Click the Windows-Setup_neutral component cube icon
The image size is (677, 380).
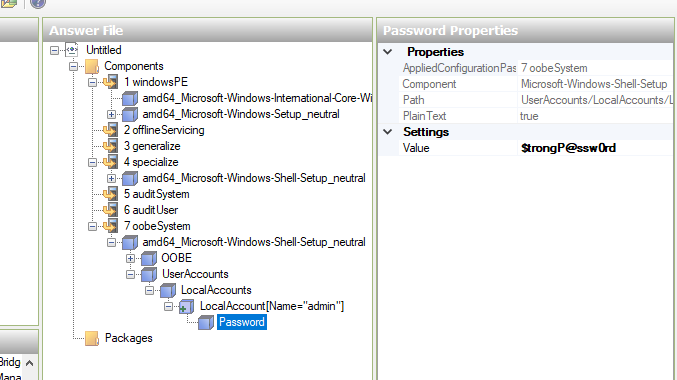pos(130,114)
